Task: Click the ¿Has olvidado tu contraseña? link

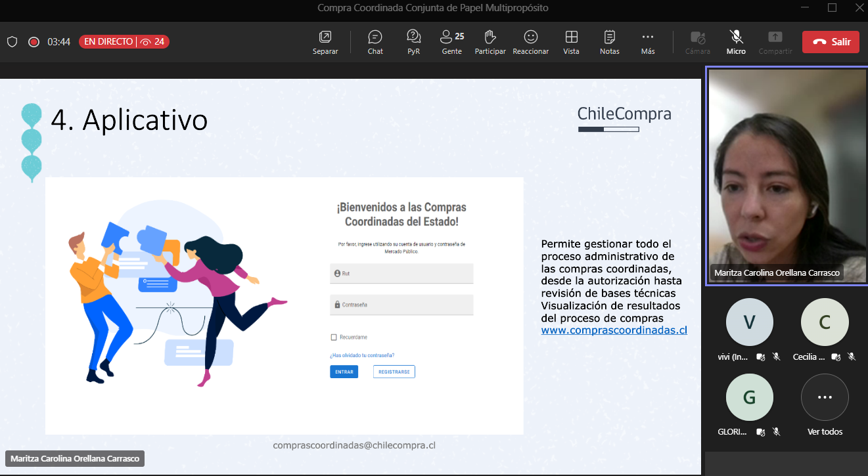Action: pyautogui.click(x=362, y=355)
